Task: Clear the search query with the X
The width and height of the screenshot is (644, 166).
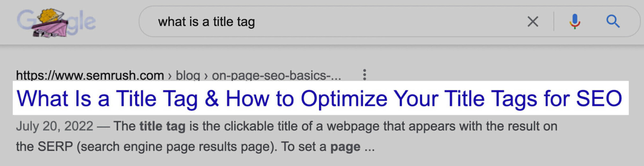Action: 533,22
